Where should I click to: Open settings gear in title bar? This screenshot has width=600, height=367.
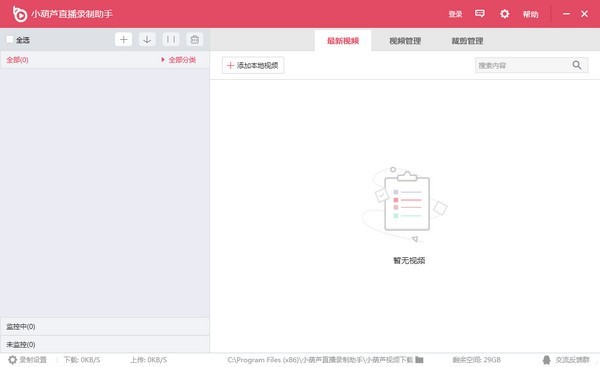pos(504,14)
